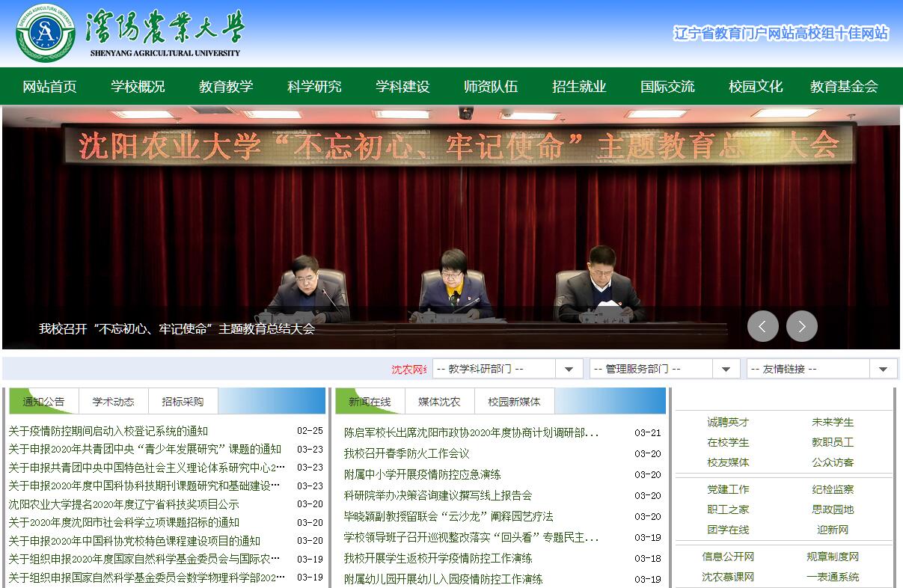Viewport: 903px width, 588px height.
Task: Open the 学科建设 menu
Action: 402,87
